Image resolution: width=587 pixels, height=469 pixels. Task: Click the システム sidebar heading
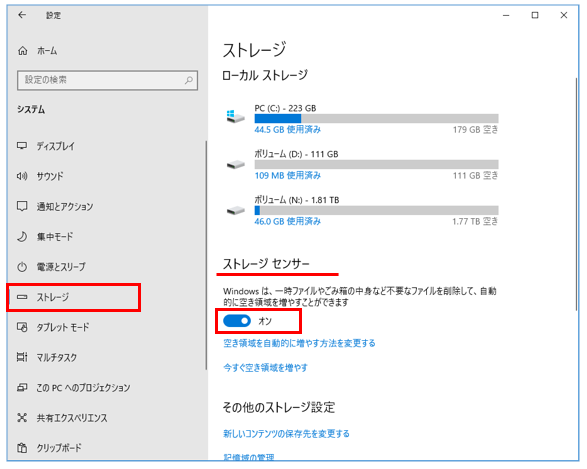[x=31, y=110]
